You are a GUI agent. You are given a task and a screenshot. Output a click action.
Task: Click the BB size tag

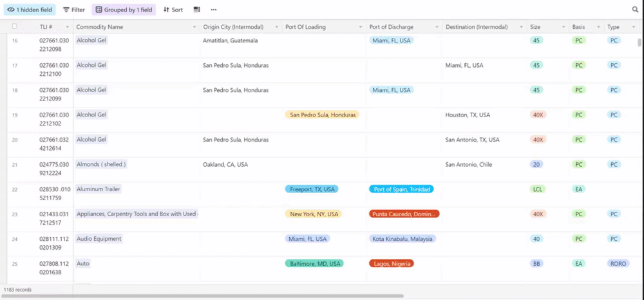(x=536, y=263)
